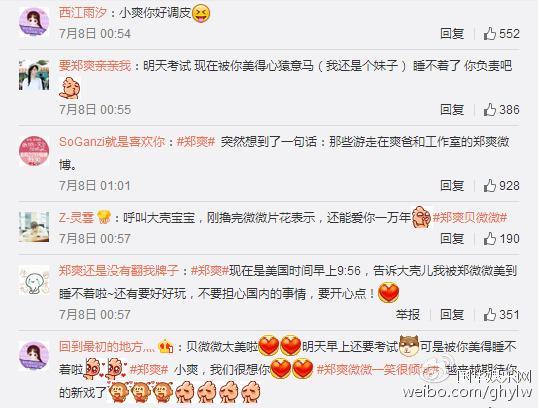Open username link 要郑爽亲亲我

95,65
